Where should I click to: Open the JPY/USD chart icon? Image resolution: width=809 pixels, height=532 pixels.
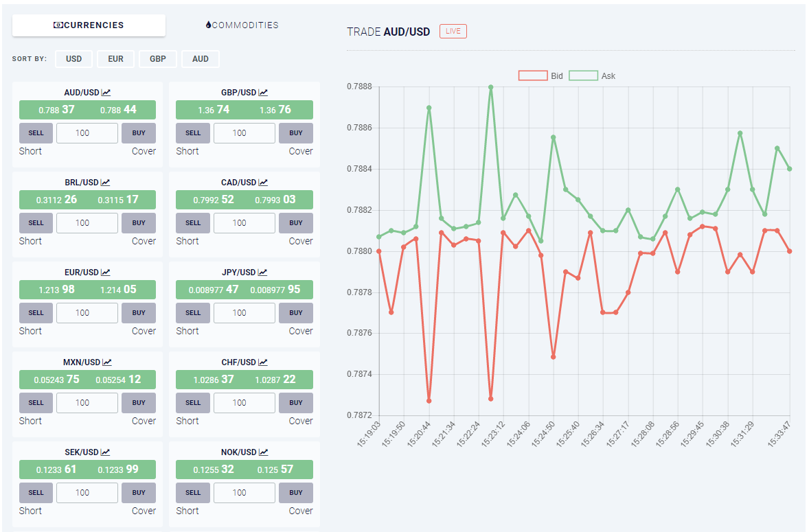264,272
